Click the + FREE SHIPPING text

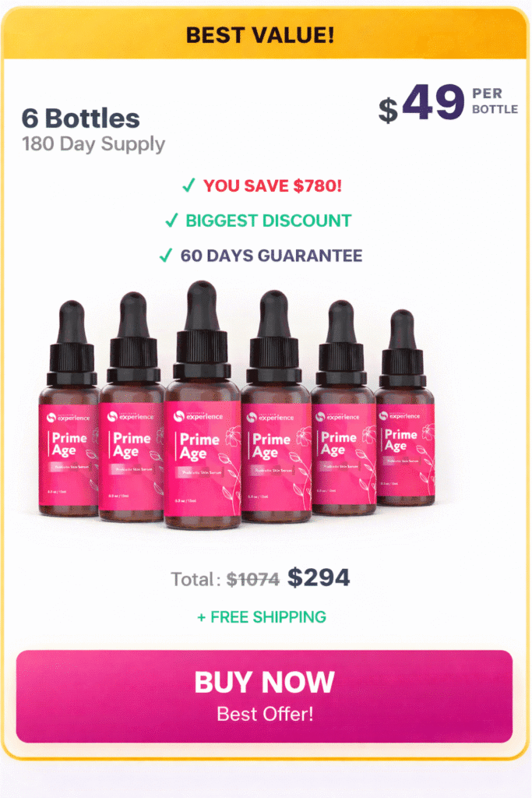[x=262, y=617]
